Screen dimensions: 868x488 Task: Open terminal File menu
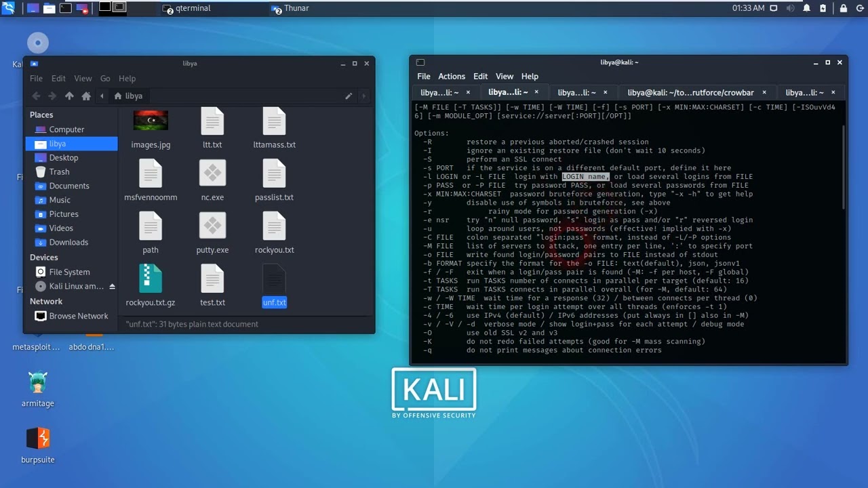tap(424, 77)
